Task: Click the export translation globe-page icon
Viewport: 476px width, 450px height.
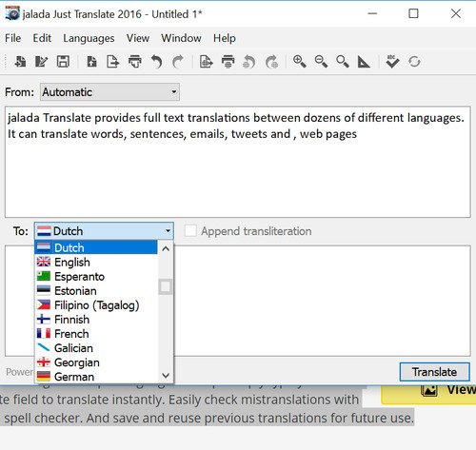Action: (207, 62)
